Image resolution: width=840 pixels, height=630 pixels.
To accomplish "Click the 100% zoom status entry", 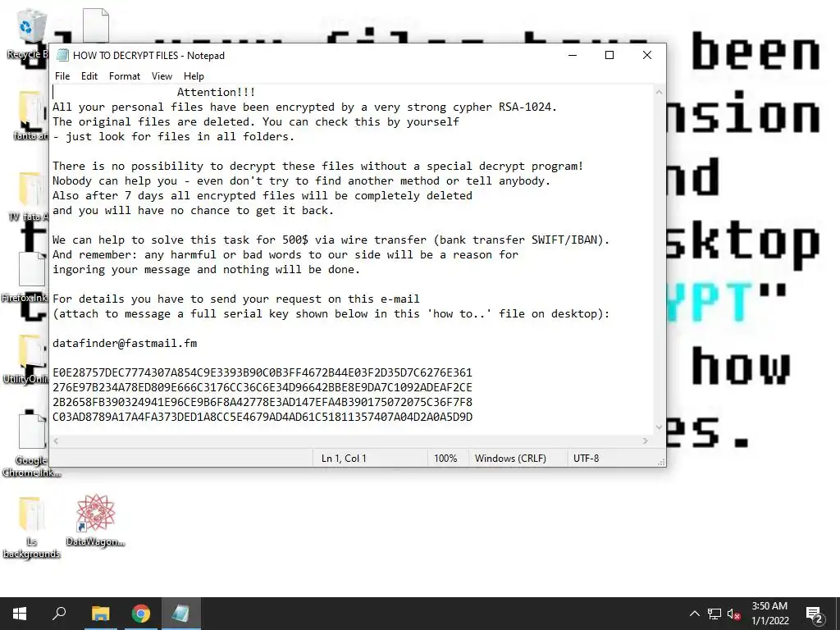I will tap(445, 458).
